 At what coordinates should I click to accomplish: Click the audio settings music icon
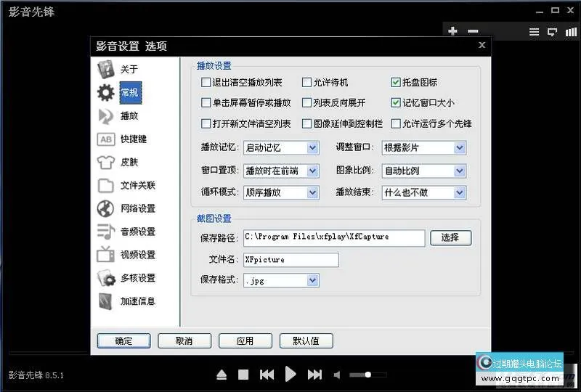coord(106,232)
